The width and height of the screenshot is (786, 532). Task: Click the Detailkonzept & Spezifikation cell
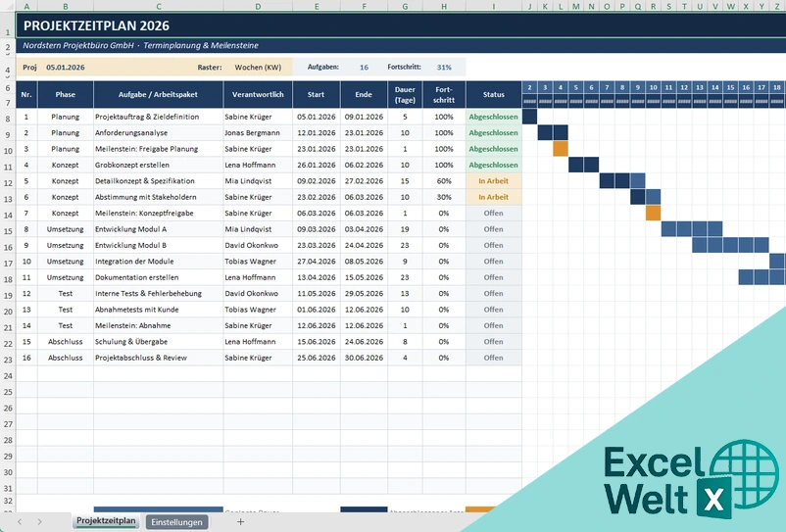click(x=159, y=181)
